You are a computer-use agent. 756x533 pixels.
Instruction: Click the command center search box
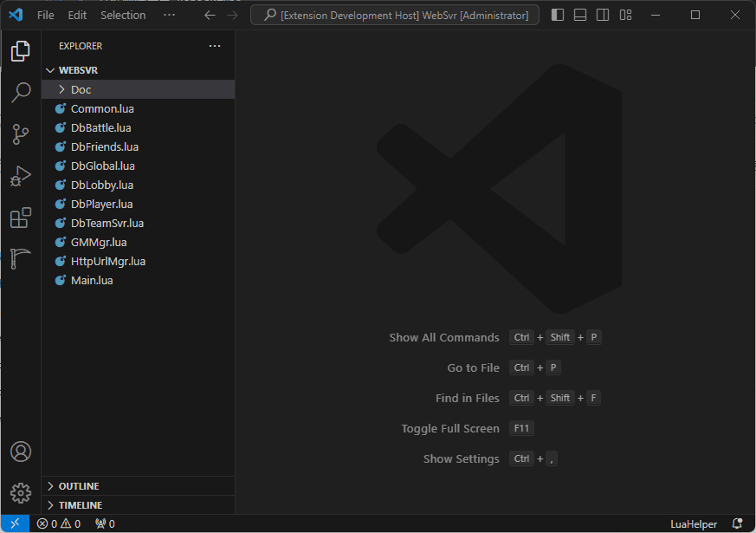395,16
